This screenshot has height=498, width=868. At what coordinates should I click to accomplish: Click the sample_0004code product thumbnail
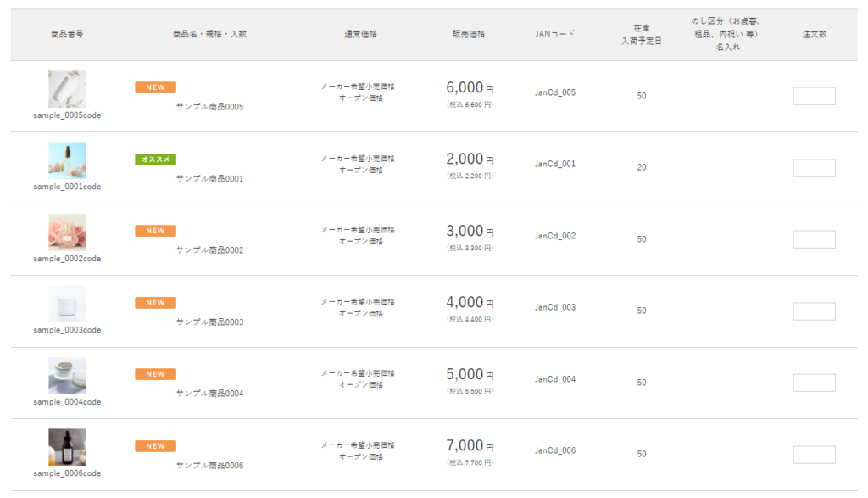point(67,375)
